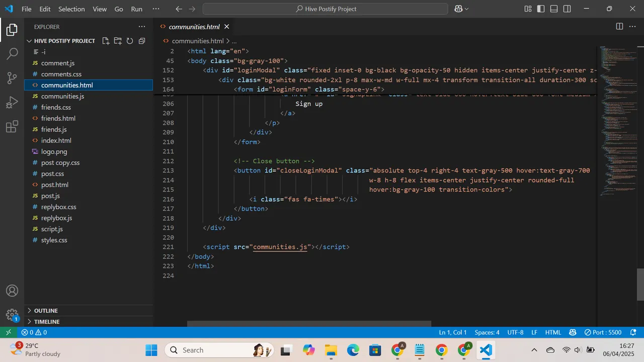This screenshot has width=644, height=362.
Task: Change UTF-8 file encoding
Action: 515,332
